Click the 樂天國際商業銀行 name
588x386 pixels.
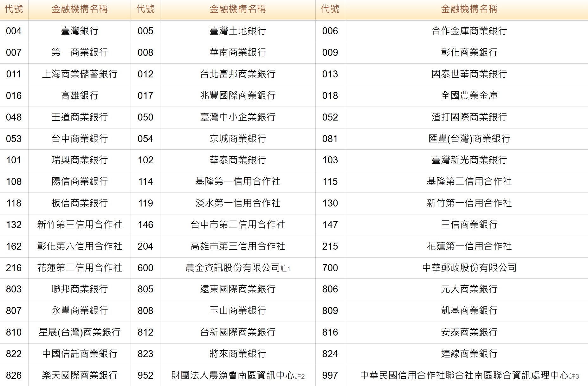pyautogui.click(x=80, y=376)
